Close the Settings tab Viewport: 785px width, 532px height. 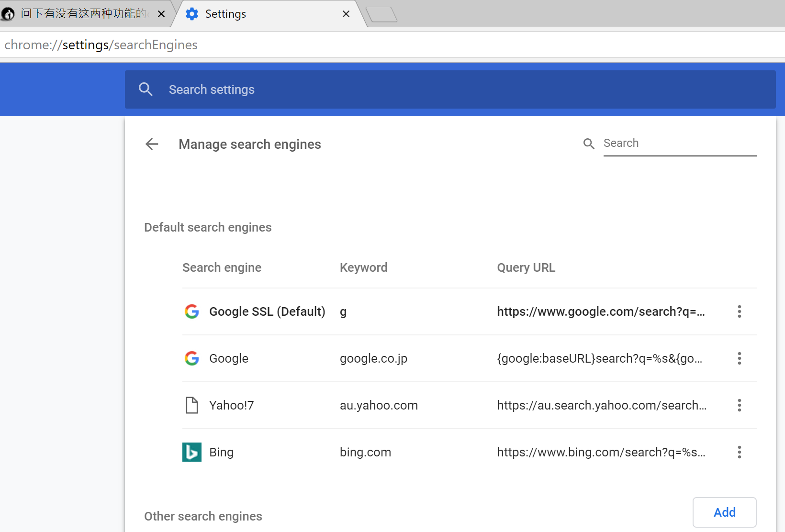346,14
